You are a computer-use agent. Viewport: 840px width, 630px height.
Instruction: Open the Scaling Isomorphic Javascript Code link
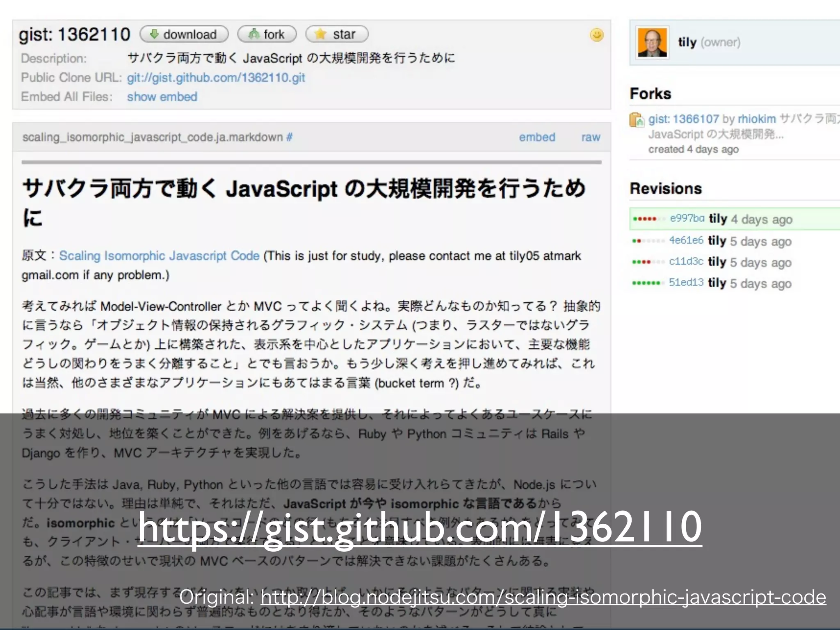160,256
